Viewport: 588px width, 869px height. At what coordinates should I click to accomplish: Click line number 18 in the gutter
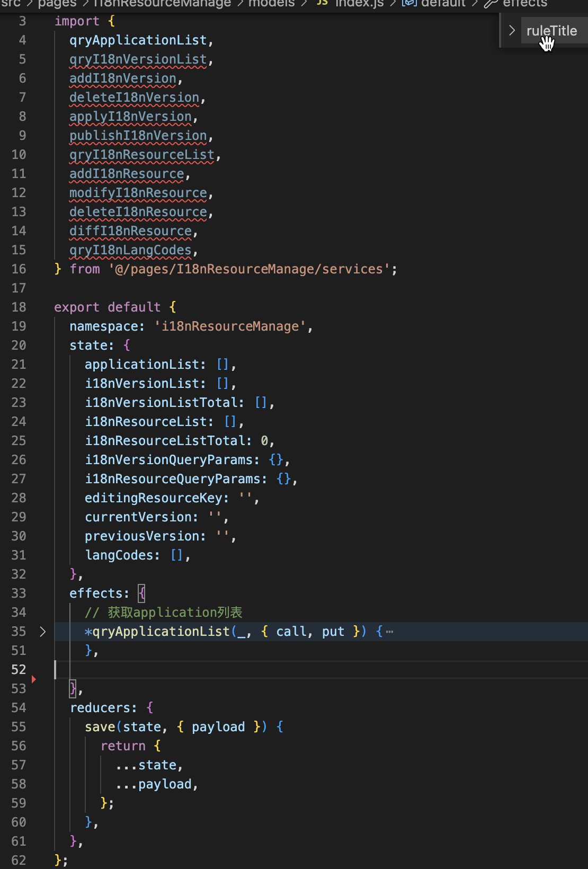19,307
